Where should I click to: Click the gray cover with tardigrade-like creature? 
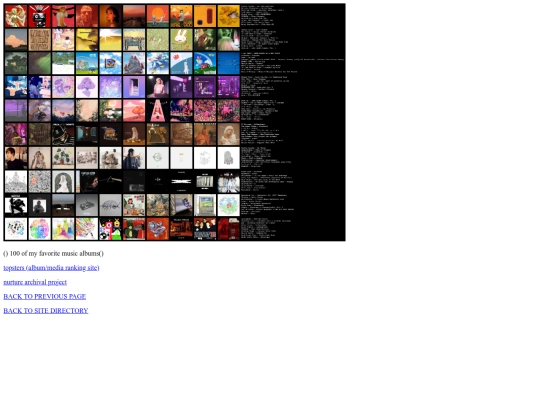click(x=111, y=205)
